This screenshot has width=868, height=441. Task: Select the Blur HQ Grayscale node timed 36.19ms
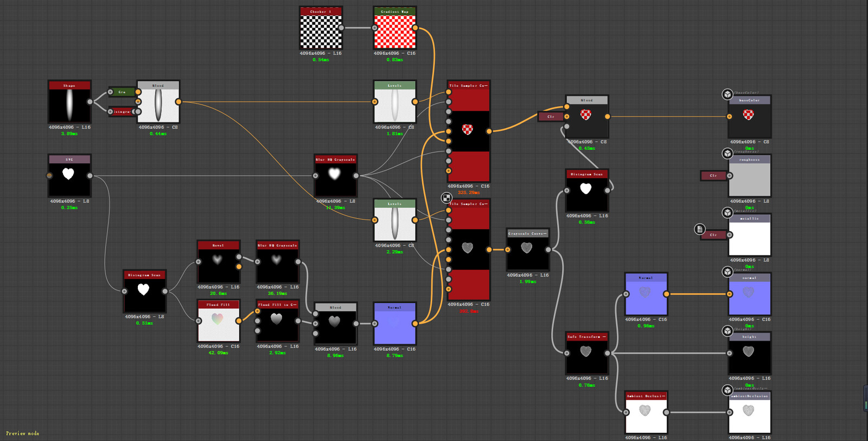tap(277, 261)
